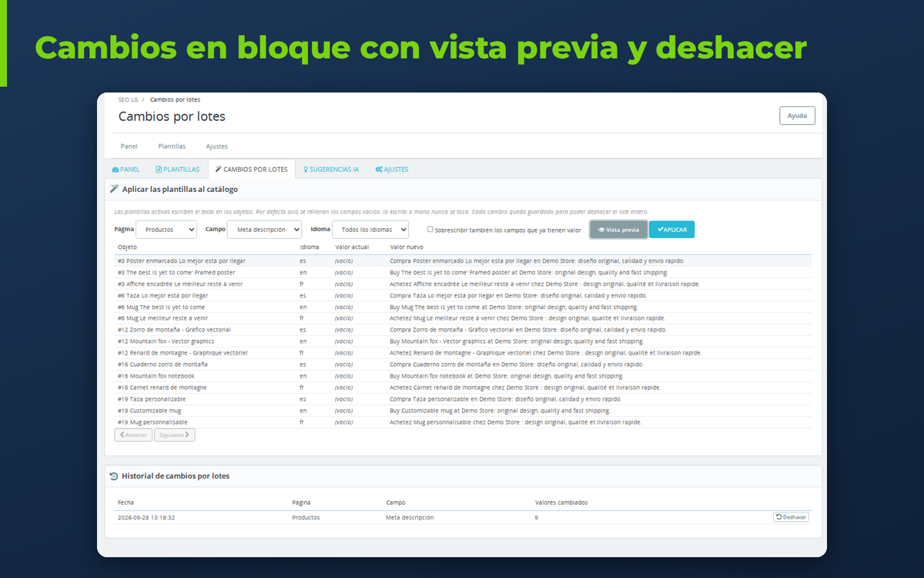The image size is (924, 578).
Task: Click new value 'Compra Taza personalizable en Demo Store'
Action: point(505,399)
